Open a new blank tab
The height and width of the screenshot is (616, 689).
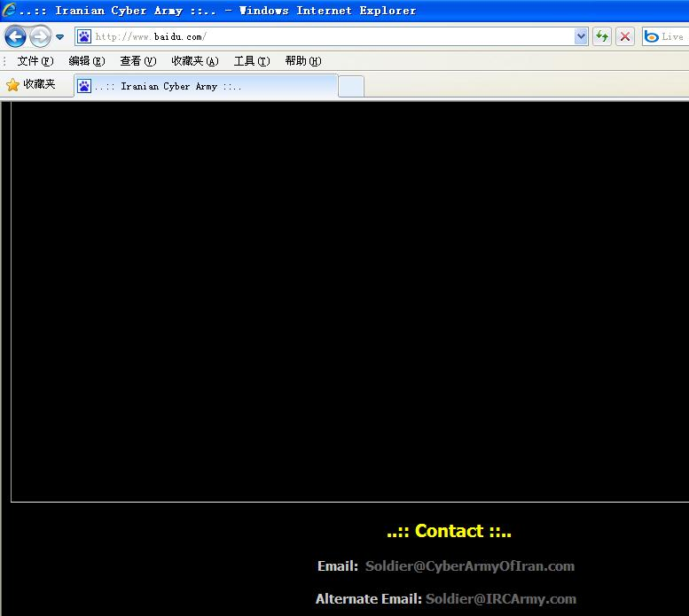pyautogui.click(x=350, y=87)
